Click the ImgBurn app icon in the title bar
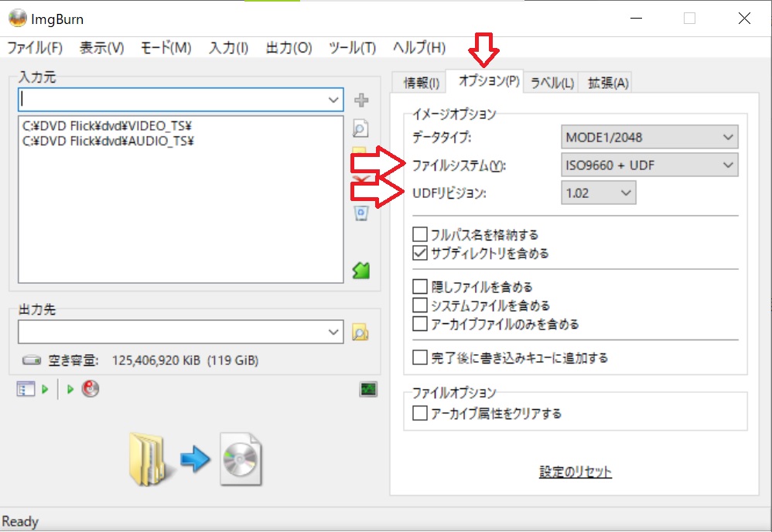The width and height of the screenshot is (772, 532). pyautogui.click(x=17, y=19)
